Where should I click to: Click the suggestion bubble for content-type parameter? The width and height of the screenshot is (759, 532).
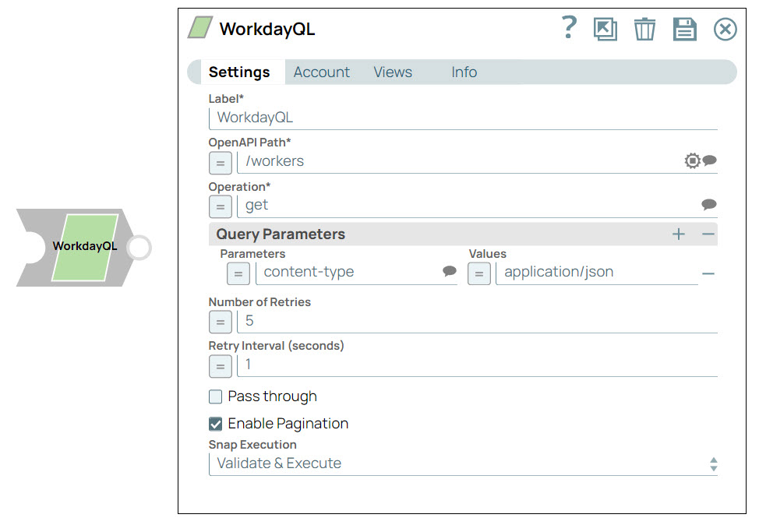tap(450, 271)
